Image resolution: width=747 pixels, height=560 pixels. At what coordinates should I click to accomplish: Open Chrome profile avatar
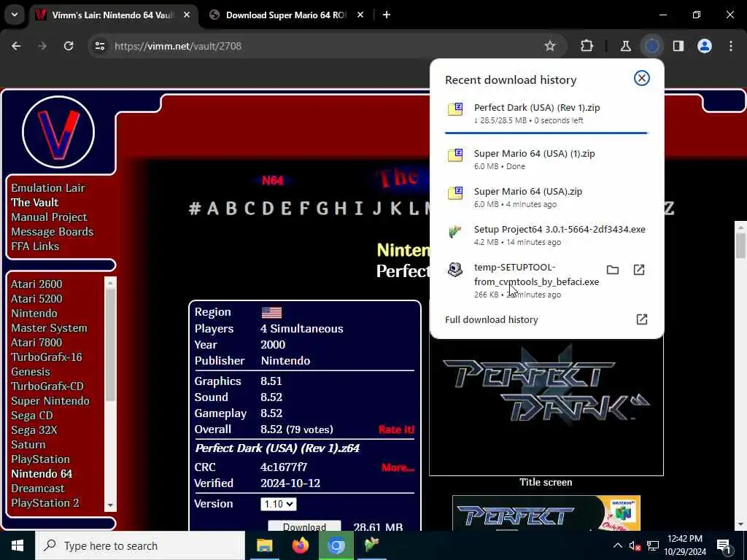click(x=705, y=46)
